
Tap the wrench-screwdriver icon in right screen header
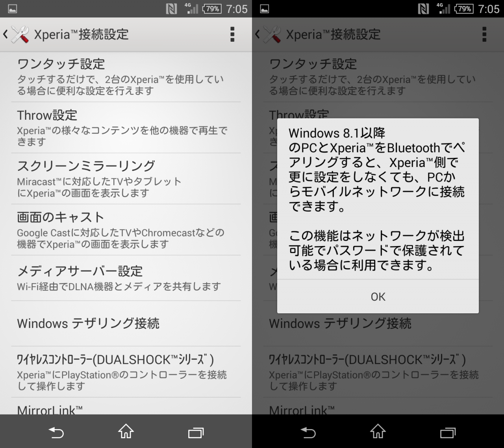point(272,34)
